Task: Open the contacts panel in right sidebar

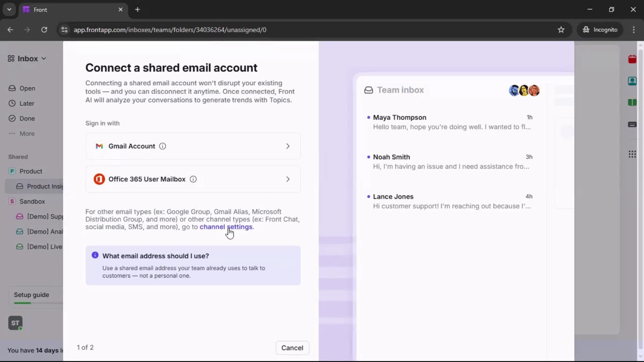Action: click(633, 81)
